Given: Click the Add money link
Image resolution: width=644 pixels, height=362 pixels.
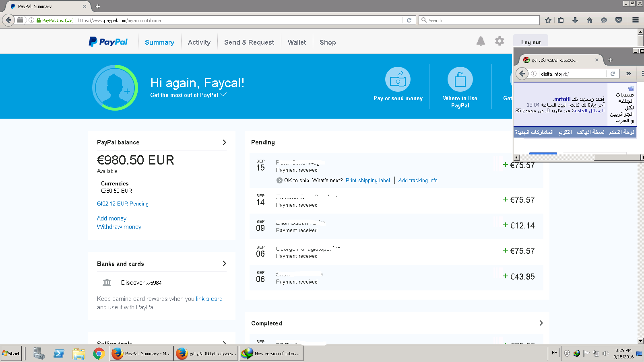Looking at the screenshot, I should pyautogui.click(x=111, y=218).
